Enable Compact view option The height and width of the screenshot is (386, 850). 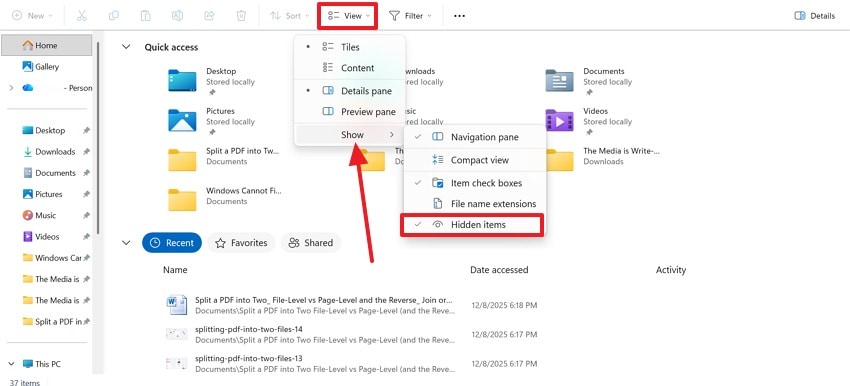475,160
